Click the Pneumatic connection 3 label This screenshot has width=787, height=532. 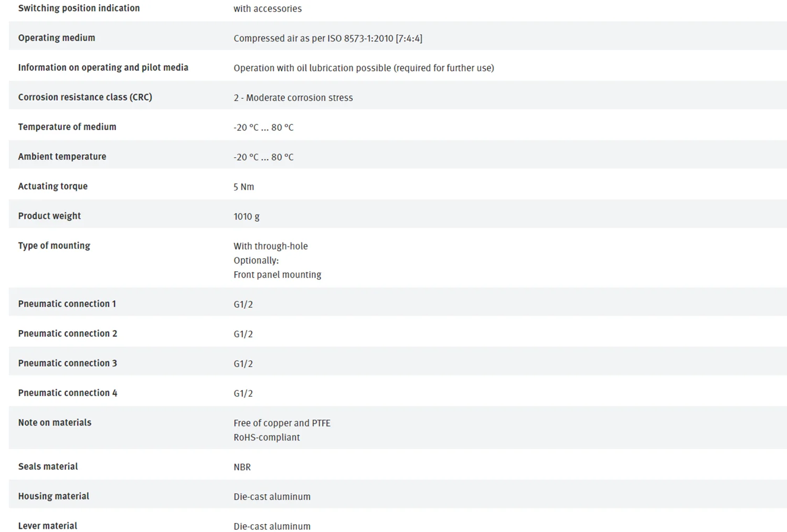coord(68,363)
